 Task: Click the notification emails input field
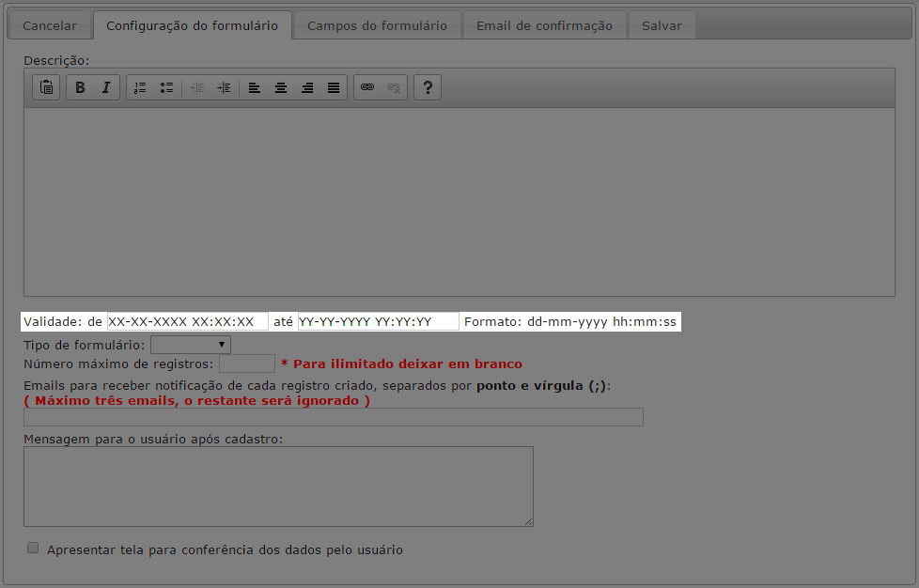(334, 417)
